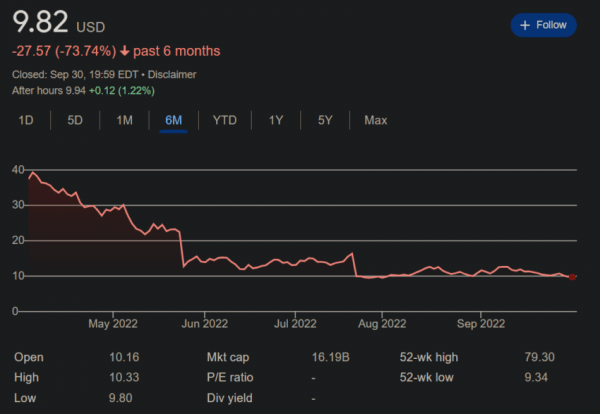Switch chart to YTD range
This screenshot has height=414, width=600.
224,120
